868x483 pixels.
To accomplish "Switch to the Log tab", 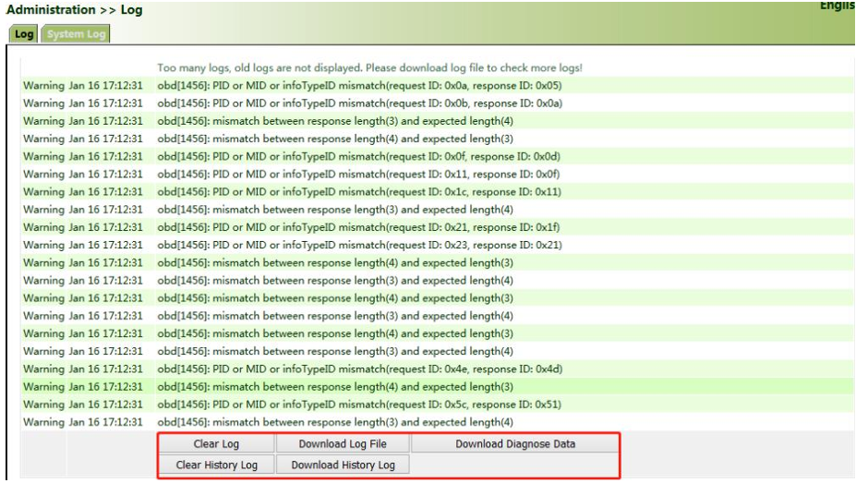I will tap(23, 34).
